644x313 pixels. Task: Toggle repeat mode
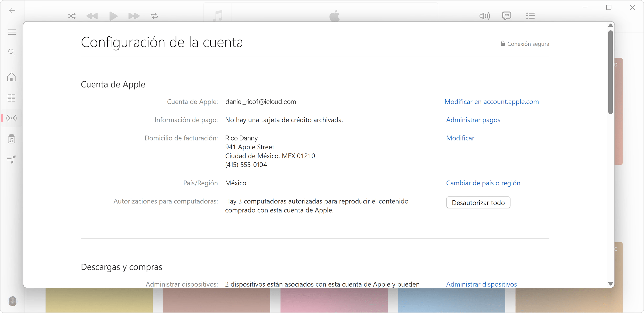(x=155, y=16)
